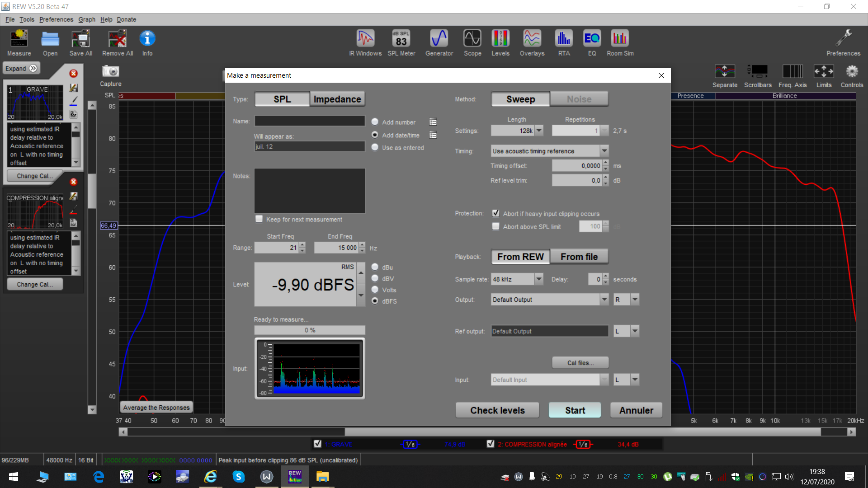This screenshot has width=868, height=488.
Task: Click Start to begin the measurement
Action: coord(575,410)
